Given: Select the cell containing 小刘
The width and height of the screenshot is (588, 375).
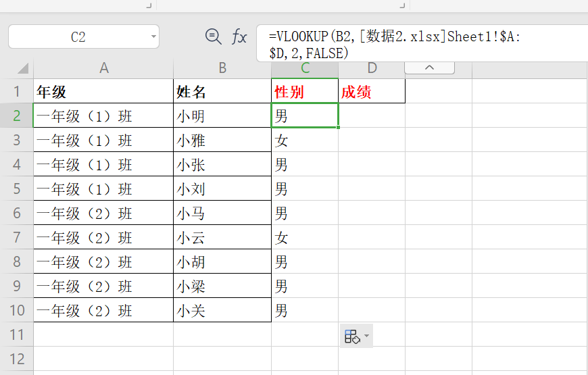Looking at the screenshot, I should [222, 189].
